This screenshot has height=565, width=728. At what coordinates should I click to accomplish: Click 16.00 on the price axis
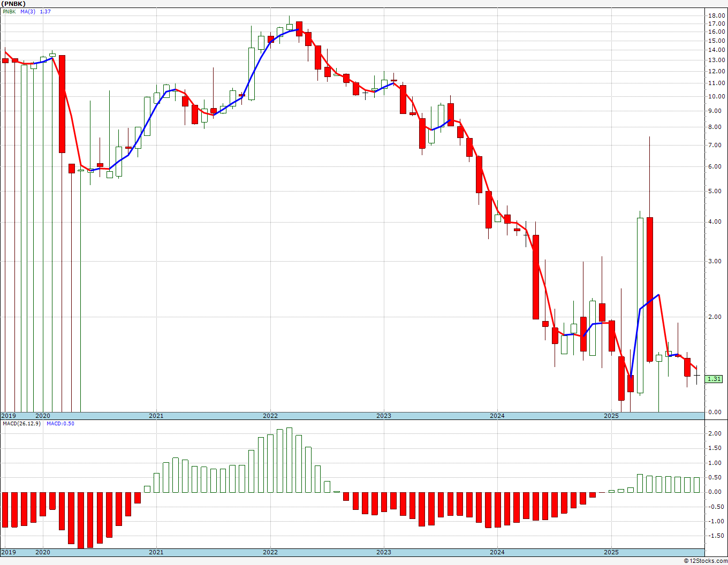click(716, 32)
